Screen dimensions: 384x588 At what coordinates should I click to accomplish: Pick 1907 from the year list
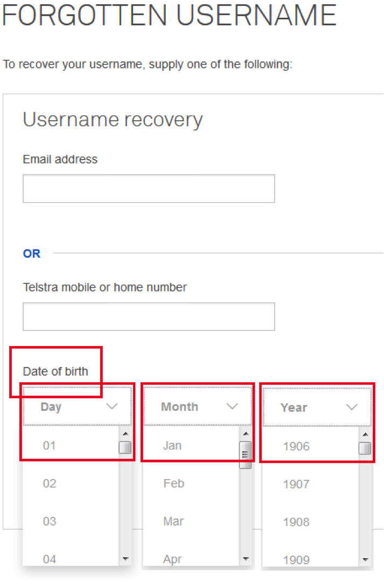point(296,484)
